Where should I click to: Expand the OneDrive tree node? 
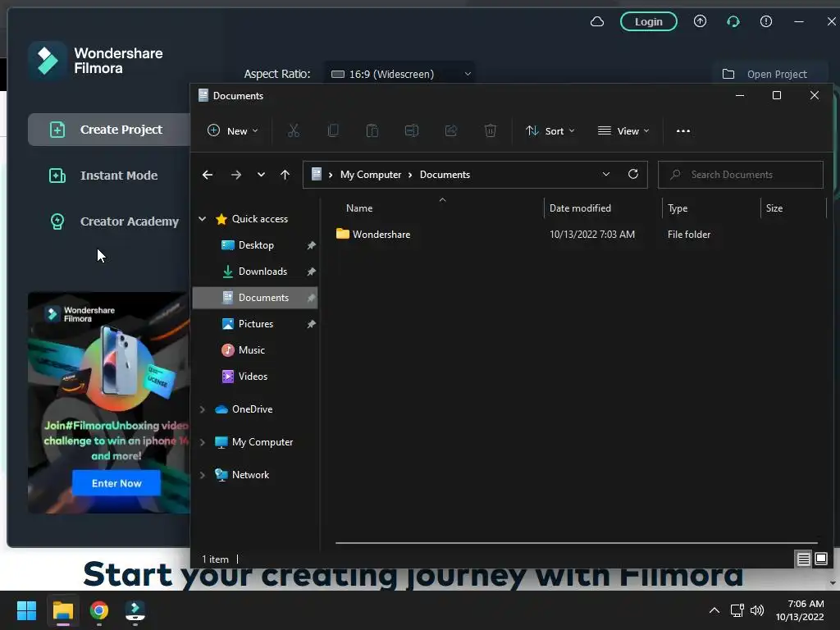(203, 409)
